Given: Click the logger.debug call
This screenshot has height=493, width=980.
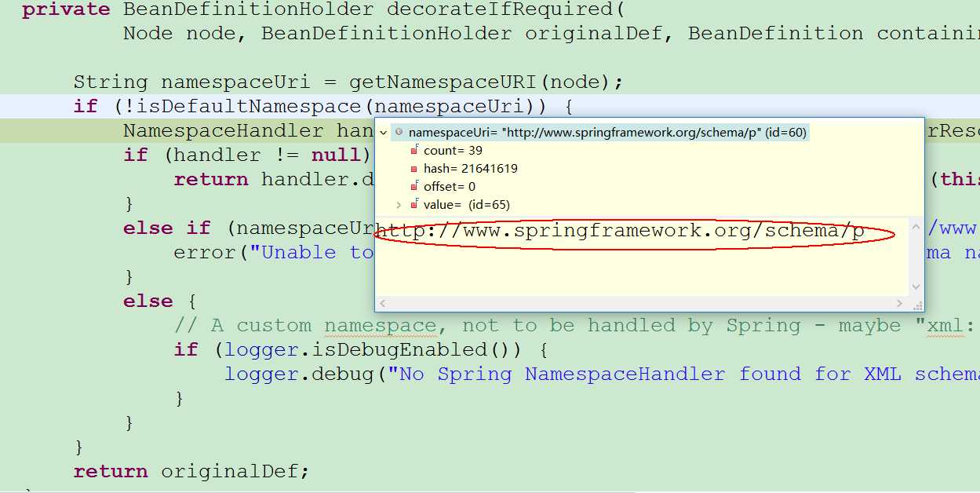Looking at the screenshot, I should tap(300, 374).
